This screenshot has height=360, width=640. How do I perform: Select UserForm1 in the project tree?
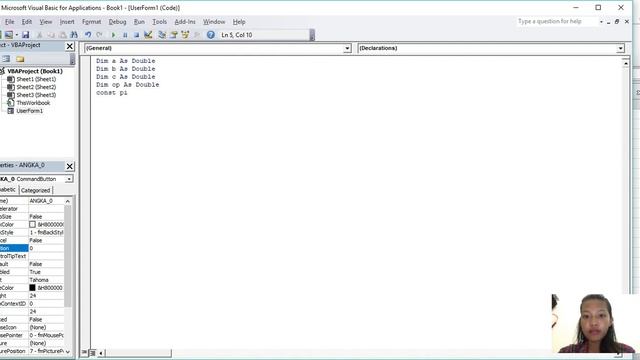pos(29,111)
